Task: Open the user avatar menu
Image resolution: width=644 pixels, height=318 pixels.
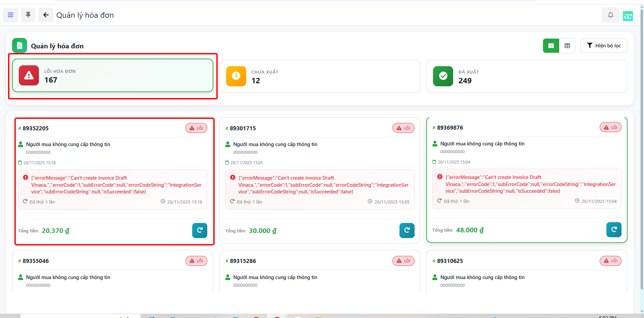Action: pos(628,16)
